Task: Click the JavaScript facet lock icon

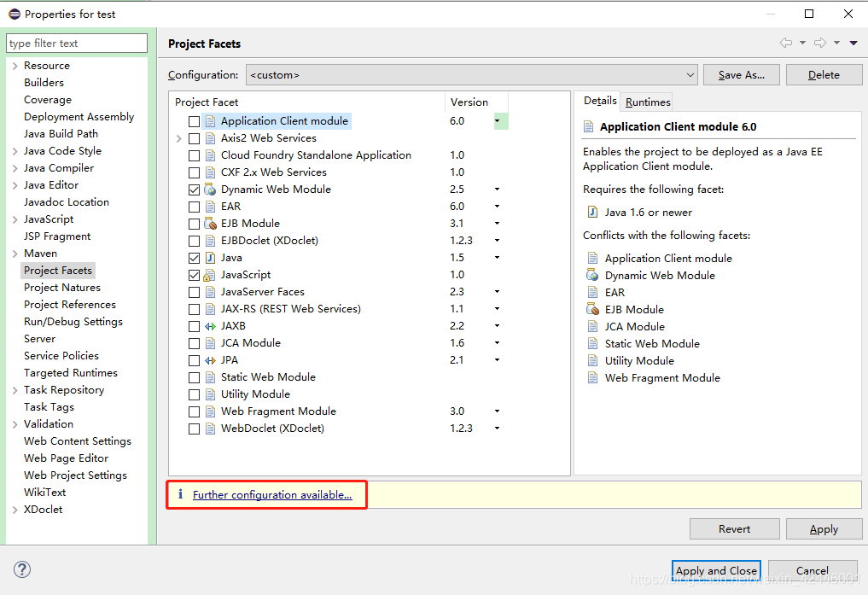Action: pos(209,275)
